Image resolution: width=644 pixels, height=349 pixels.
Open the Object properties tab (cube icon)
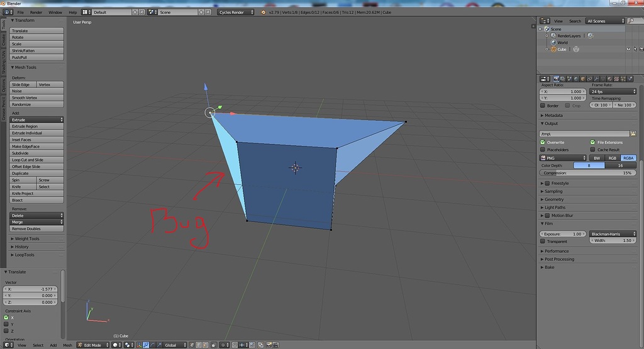583,79
